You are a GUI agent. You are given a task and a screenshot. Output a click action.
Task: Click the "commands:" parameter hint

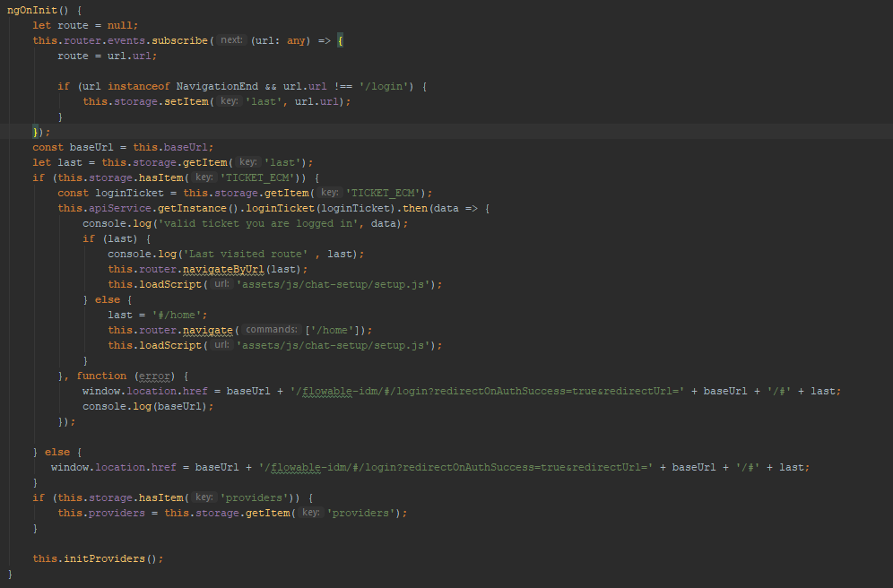tap(271, 330)
